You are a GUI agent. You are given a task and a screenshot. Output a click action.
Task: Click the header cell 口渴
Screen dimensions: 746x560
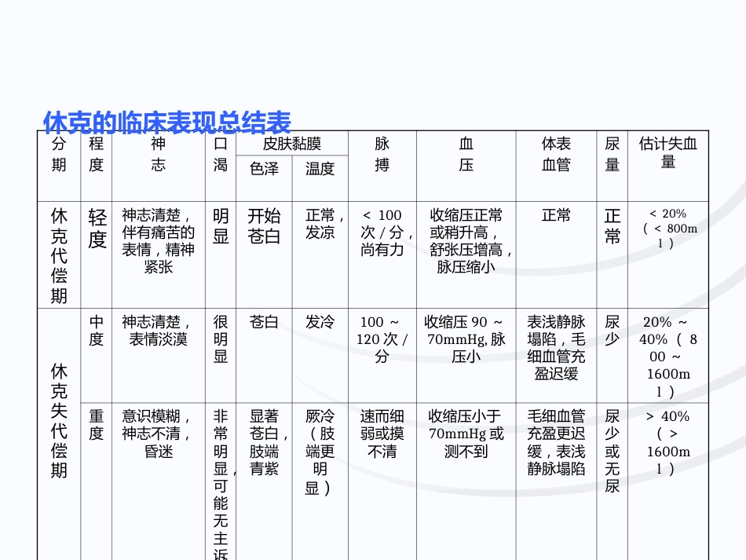point(221,166)
